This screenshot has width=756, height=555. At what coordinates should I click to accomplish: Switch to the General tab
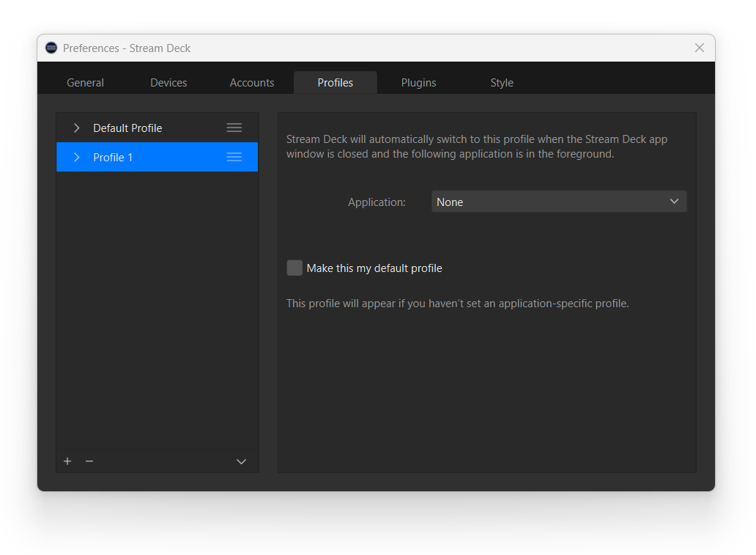point(85,83)
